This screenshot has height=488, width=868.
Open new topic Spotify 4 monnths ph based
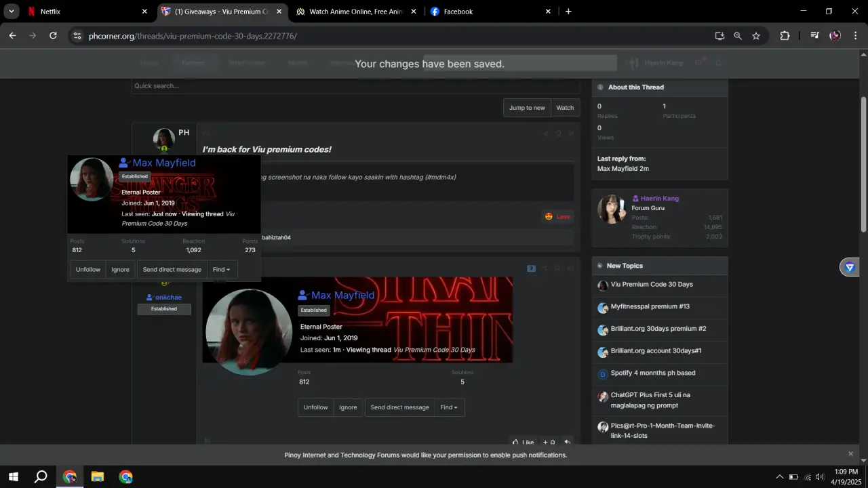(653, 373)
